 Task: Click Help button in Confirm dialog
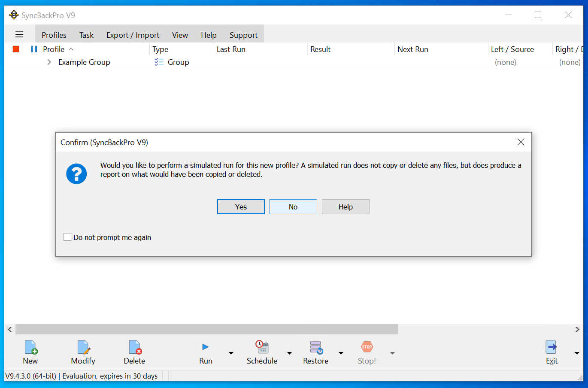click(346, 207)
